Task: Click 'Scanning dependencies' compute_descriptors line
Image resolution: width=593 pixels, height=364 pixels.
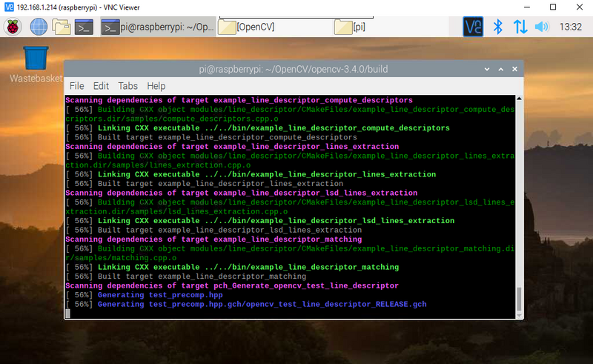Action: pos(239,100)
